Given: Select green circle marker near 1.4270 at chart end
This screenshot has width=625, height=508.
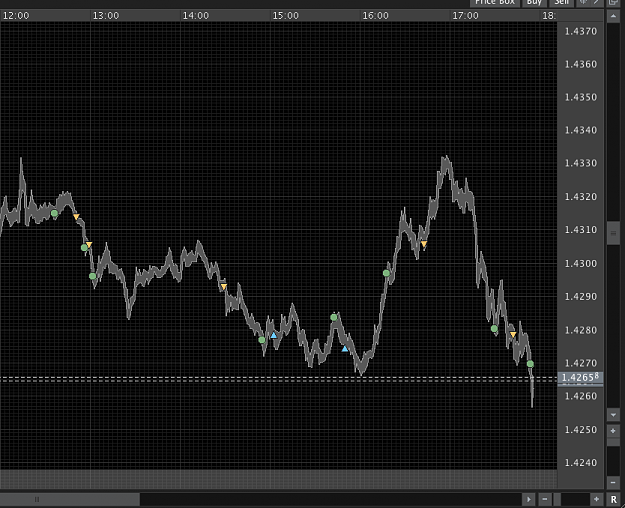Looking at the screenshot, I should point(530,364).
